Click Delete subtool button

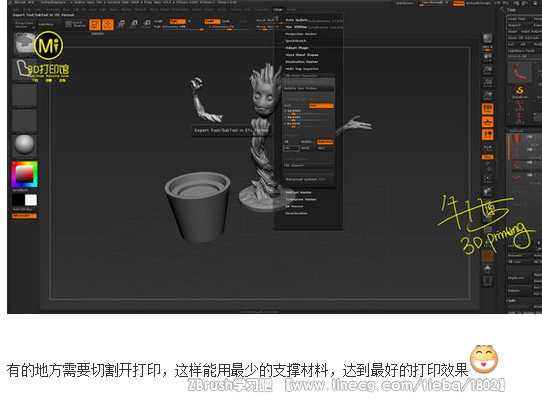click(x=519, y=291)
